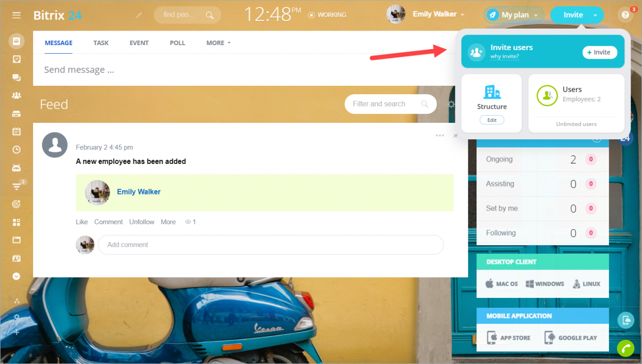Image resolution: width=642 pixels, height=364 pixels.
Task: Download the MAC OS desktop client
Action: [501, 284]
